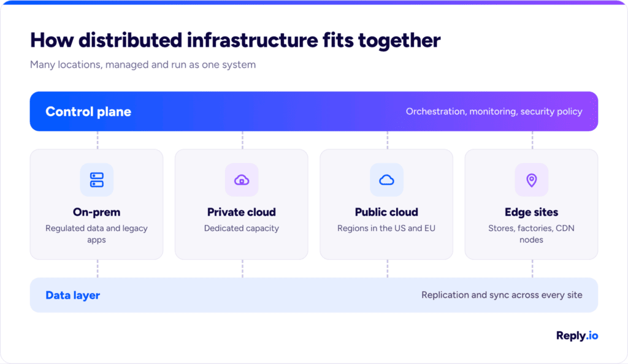Viewport: 628px width, 364px height.
Task: Click the 'Private cloud' card title
Action: (242, 212)
